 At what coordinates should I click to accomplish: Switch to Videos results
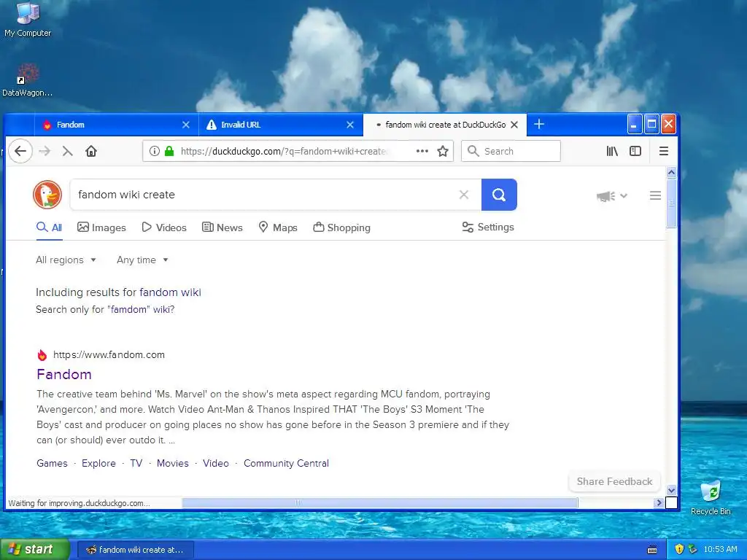[x=164, y=227]
